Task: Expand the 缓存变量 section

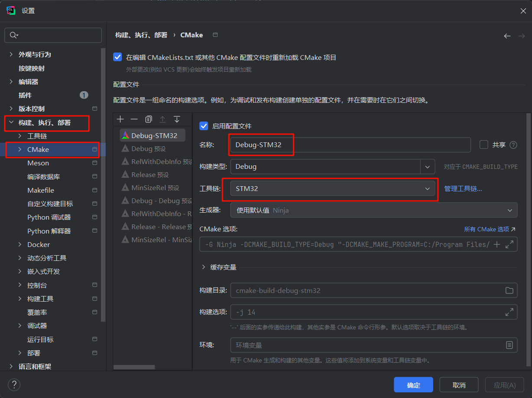Action: coord(203,267)
